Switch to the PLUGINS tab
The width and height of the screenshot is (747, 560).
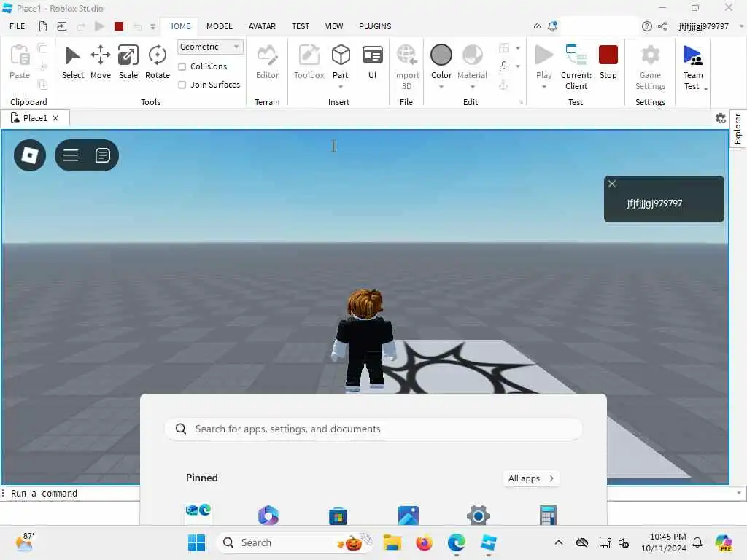pyautogui.click(x=375, y=26)
